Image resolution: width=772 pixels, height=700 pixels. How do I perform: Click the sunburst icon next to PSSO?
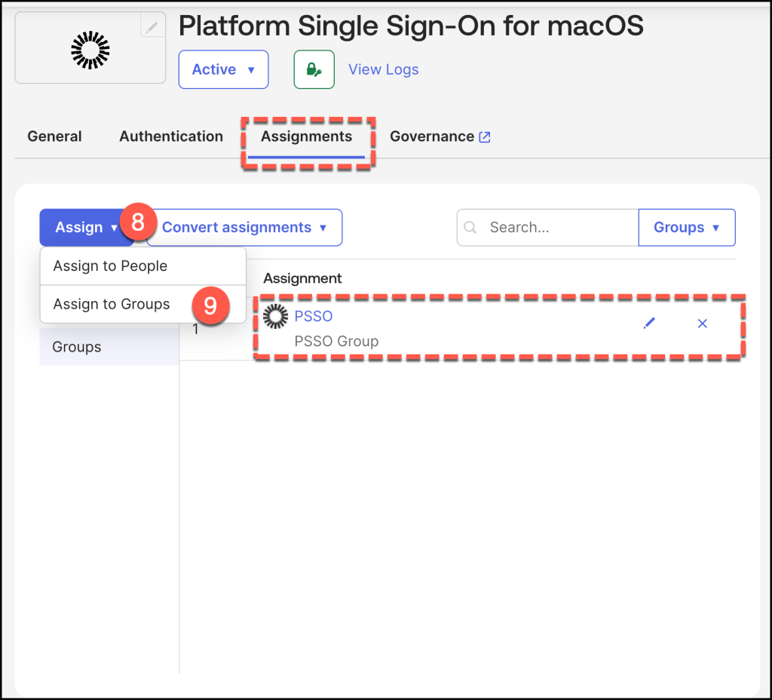pyautogui.click(x=276, y=317)
